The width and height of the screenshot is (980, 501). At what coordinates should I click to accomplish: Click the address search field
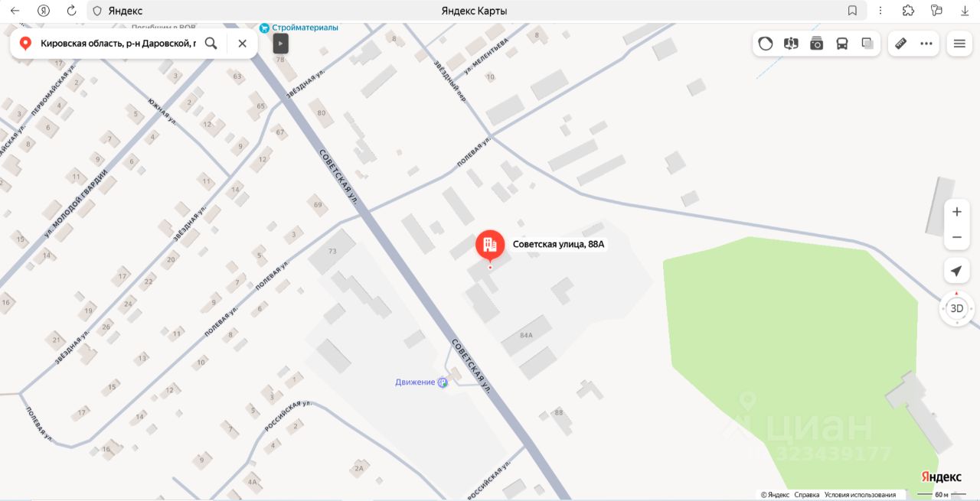pyautogui.click(x=118, y=44)
